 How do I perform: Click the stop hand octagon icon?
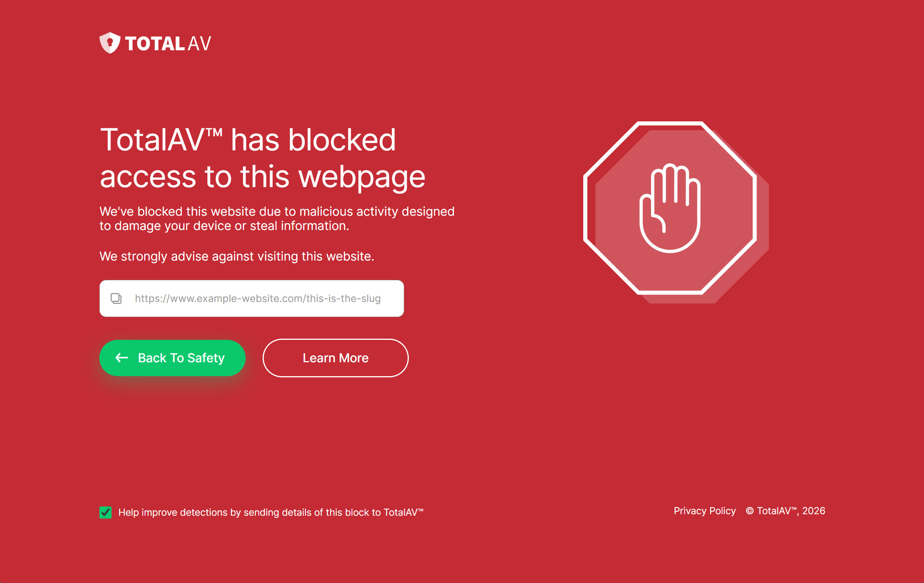(676, 212)
